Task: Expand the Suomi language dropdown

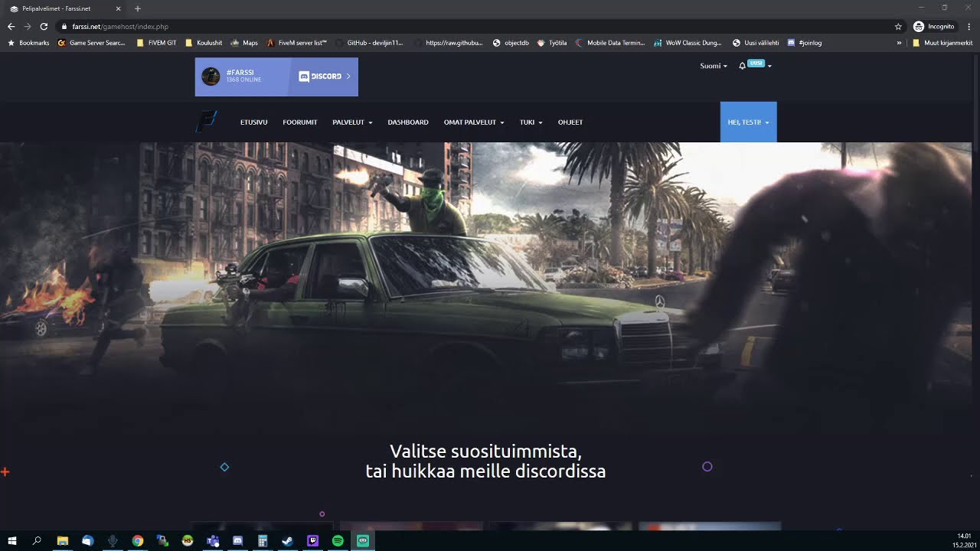Action: pyautogui.click(x=714, y=66)
